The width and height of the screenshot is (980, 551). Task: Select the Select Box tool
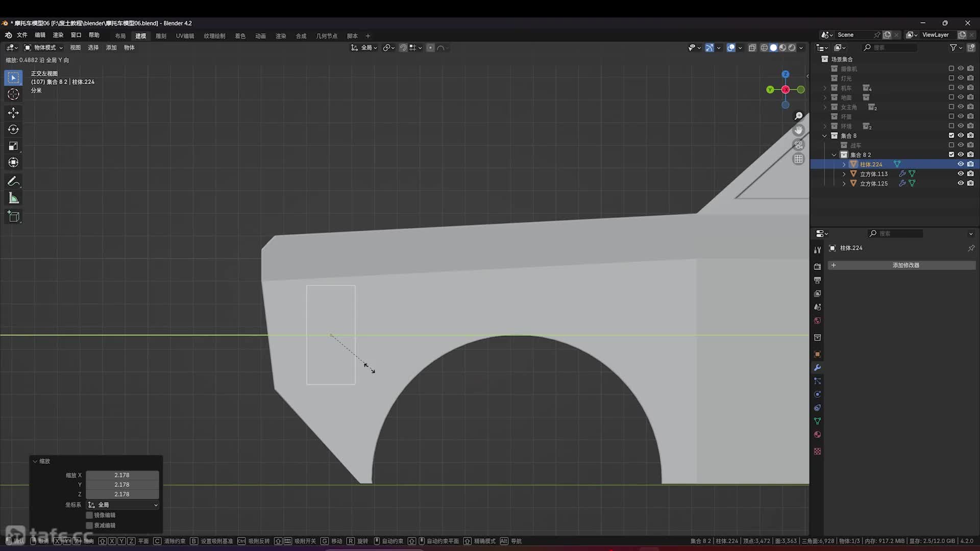coord(14,78)
